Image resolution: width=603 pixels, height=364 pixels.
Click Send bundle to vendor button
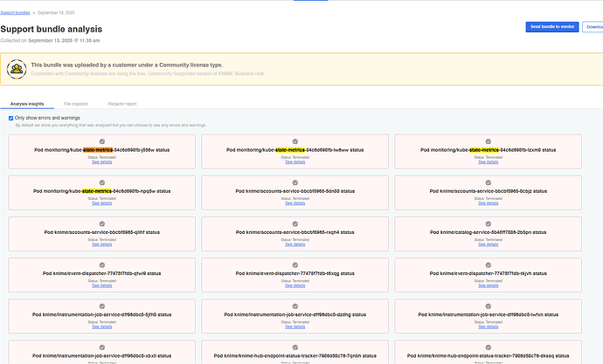click(552, 27)
